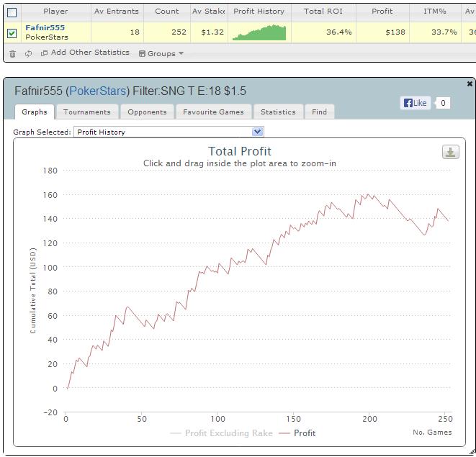Click the Facebook Like button
Viewport: 476px width, 457px height.
pos(415,103)
